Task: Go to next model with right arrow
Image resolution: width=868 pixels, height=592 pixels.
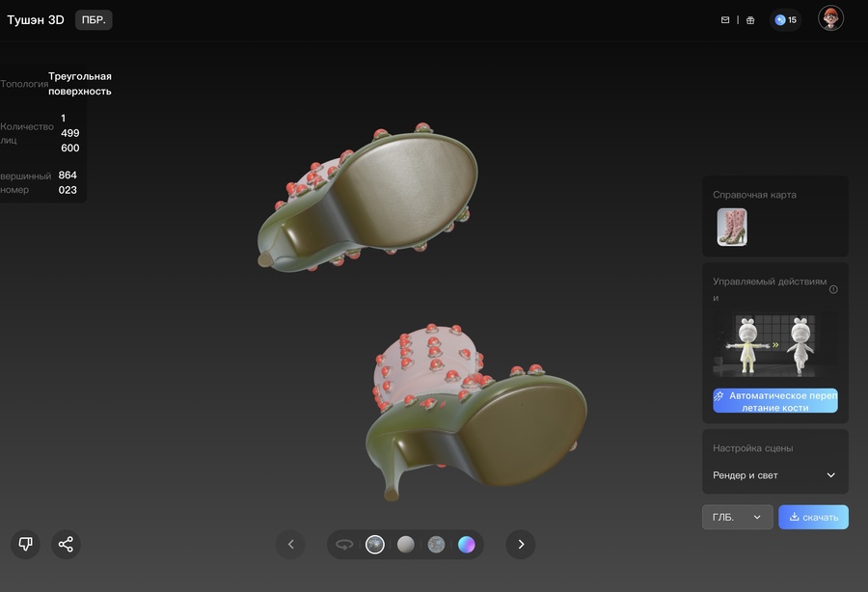Action: click(x=521, y=544)
